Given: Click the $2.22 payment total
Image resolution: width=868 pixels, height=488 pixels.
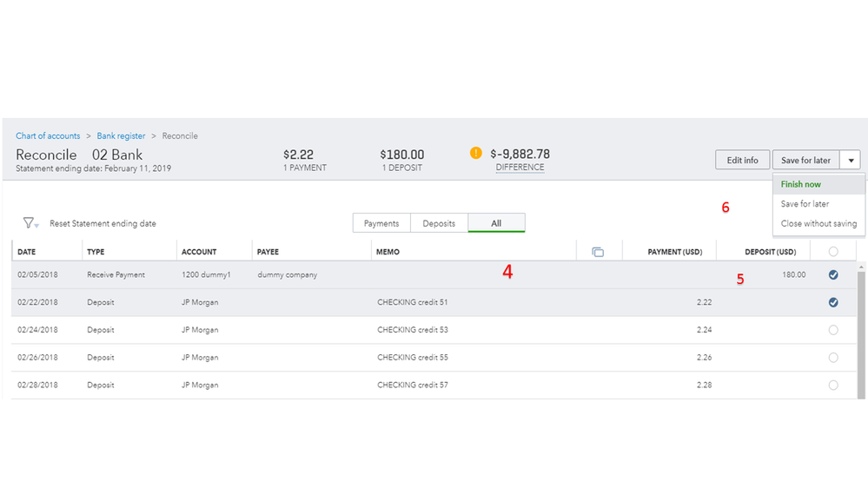Looking at the screenshot, I should coord(298,155).
